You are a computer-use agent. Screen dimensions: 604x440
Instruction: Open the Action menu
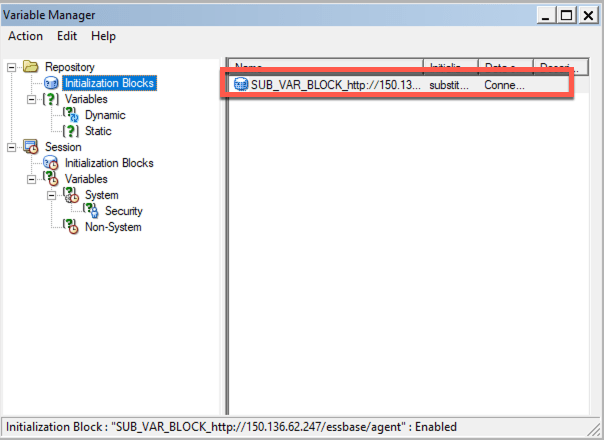25,36
